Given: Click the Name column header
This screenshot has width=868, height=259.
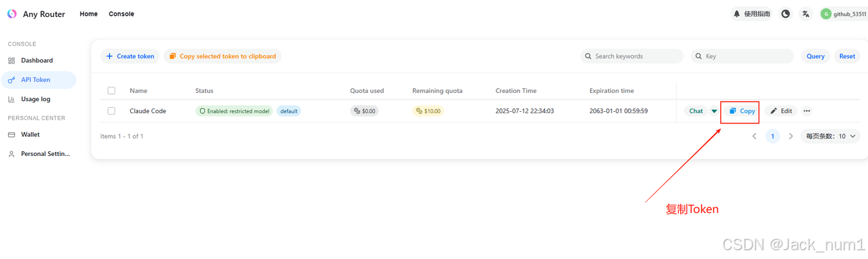Looking at the screenshot, I should coord(138,91).
